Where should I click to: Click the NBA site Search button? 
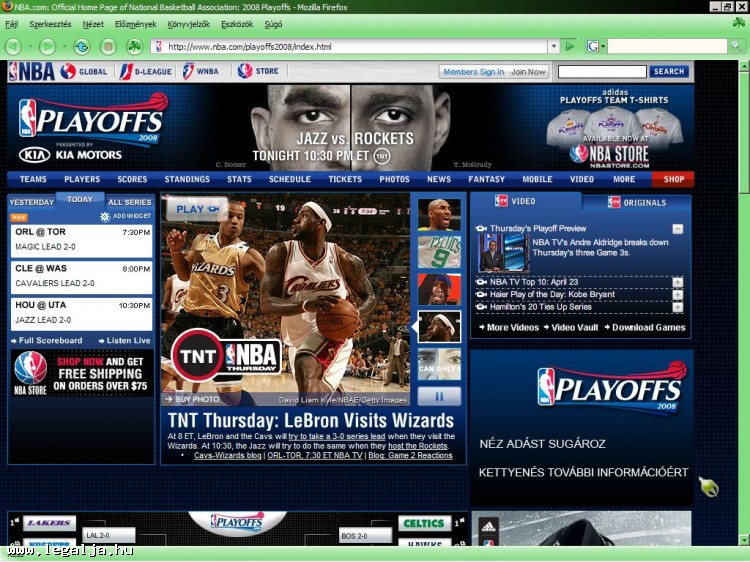[x=668, y=72]
